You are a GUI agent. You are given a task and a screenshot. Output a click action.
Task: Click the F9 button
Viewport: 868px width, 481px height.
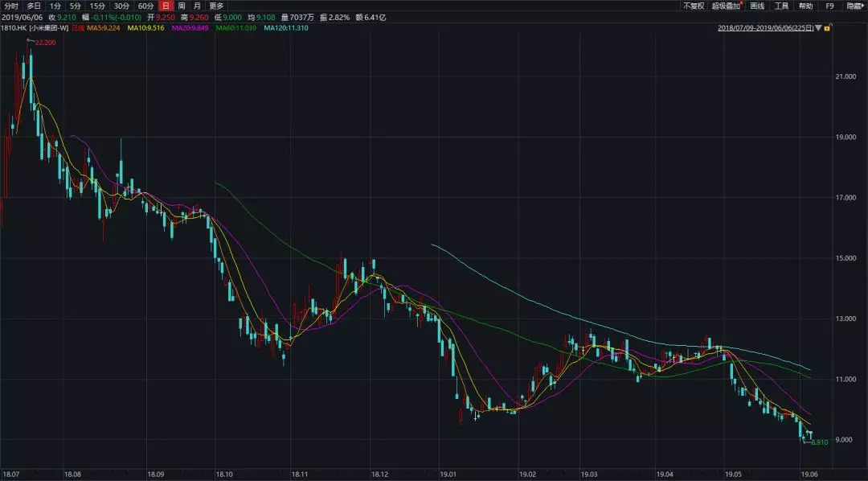tap(830, 6)
